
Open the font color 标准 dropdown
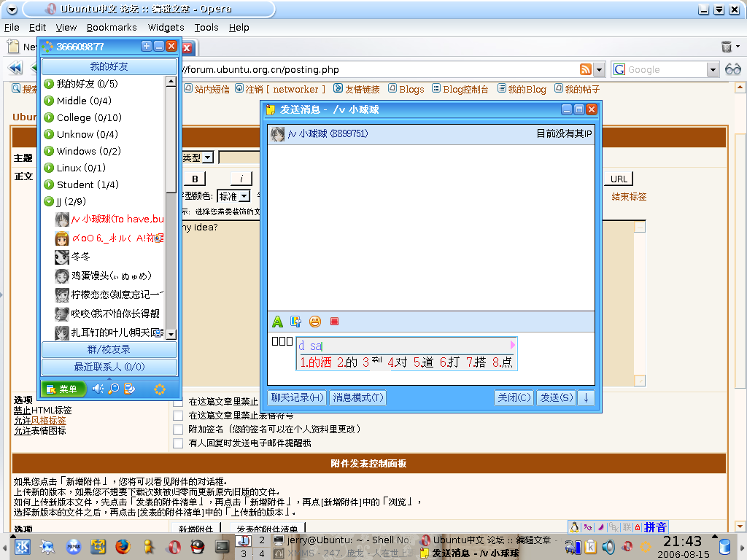(x=233, y=196)
